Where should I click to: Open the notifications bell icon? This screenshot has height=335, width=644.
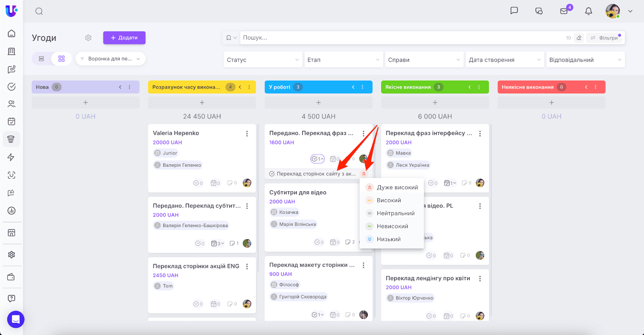pos(588,11)
